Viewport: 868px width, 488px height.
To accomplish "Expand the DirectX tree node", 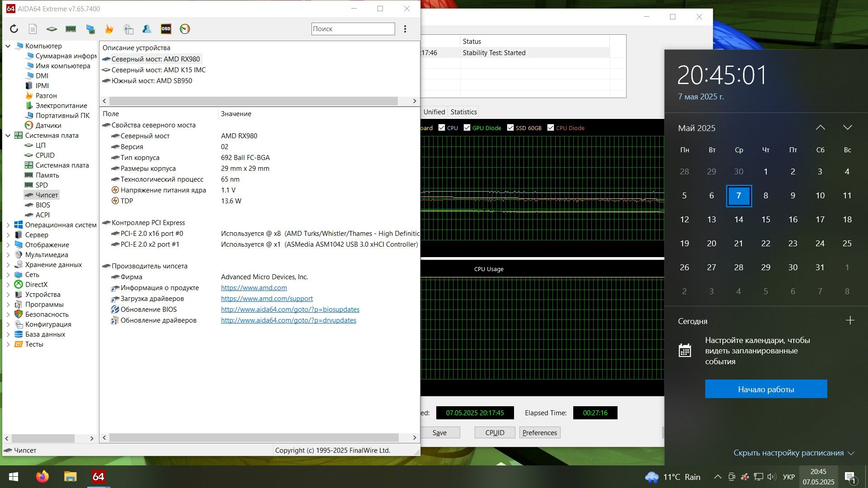I will point(8,284).
